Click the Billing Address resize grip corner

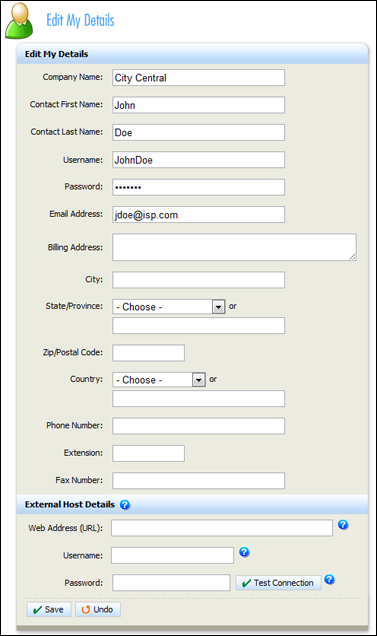coord(353,257)
